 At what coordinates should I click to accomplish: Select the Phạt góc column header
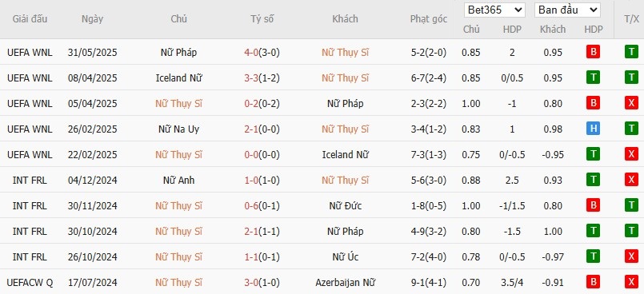tap(428, 19)
